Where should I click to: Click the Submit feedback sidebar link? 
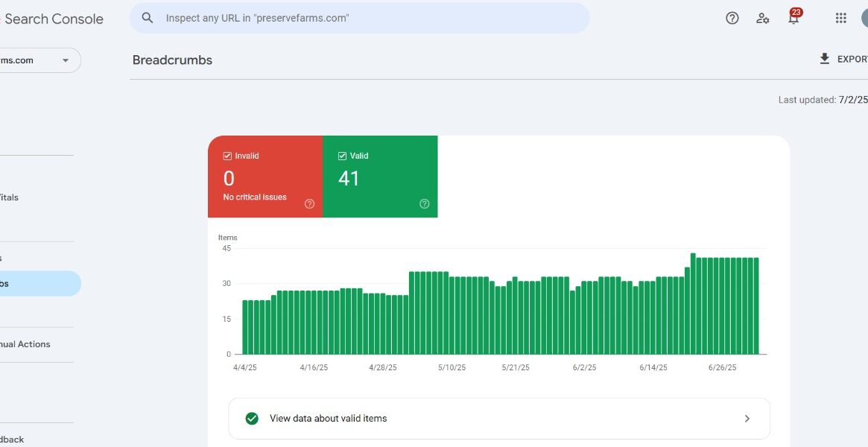click(x=12, y=440)
